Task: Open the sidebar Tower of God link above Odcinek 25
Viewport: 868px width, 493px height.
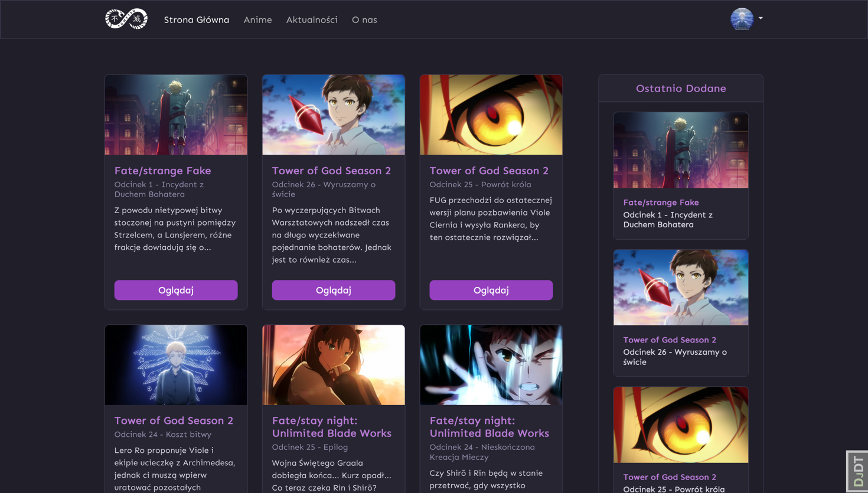Action: tap(670, 477)
